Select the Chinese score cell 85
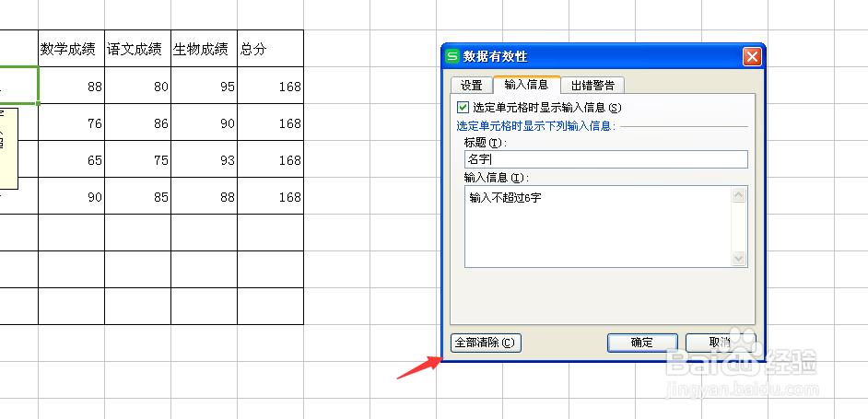Viewport: 868px width, 419px height. tap(138, 196)
